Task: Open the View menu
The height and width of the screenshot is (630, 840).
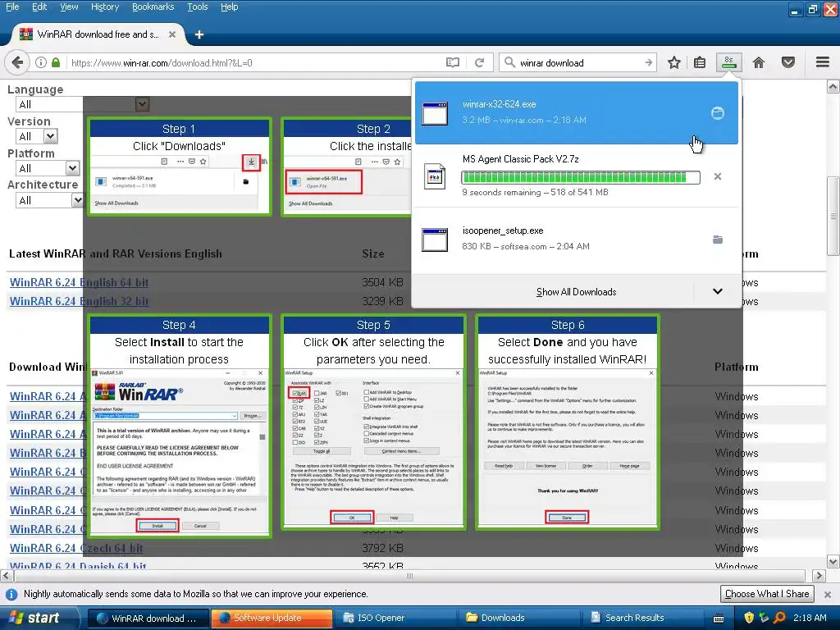Action: point(69,7)
